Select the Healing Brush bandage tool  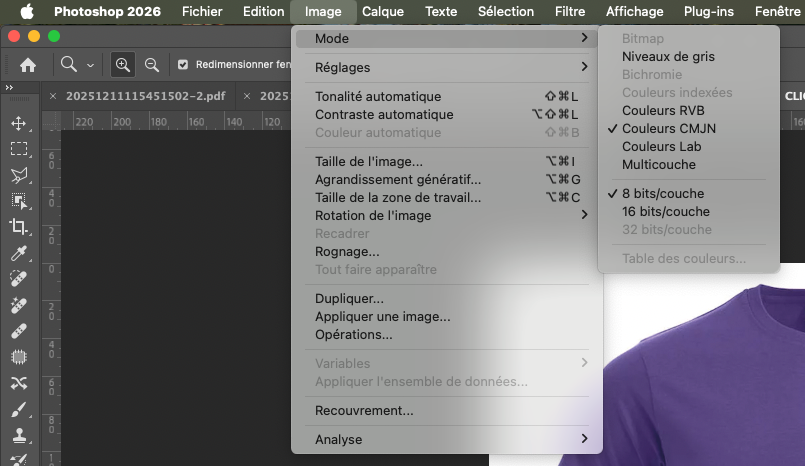tap(19, 331)
